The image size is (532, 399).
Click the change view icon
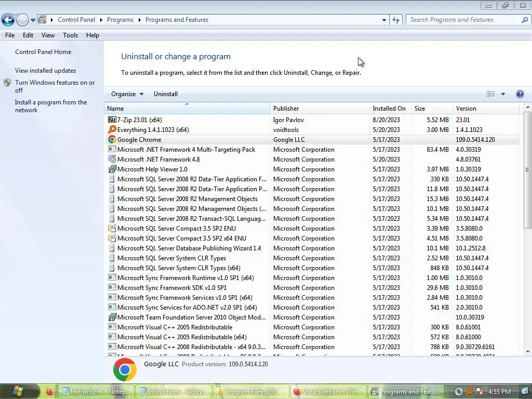pos(490,94)
